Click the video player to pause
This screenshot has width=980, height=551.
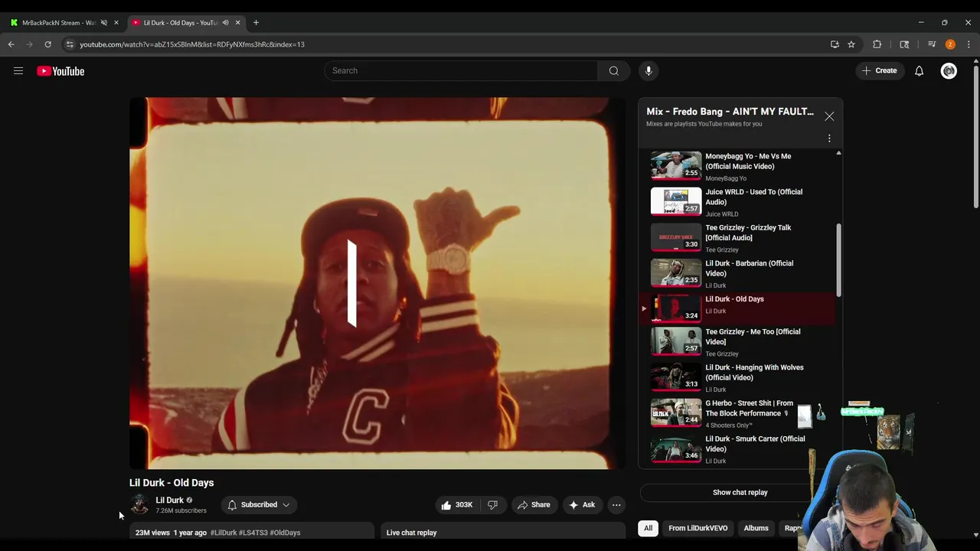pos(377,283)
